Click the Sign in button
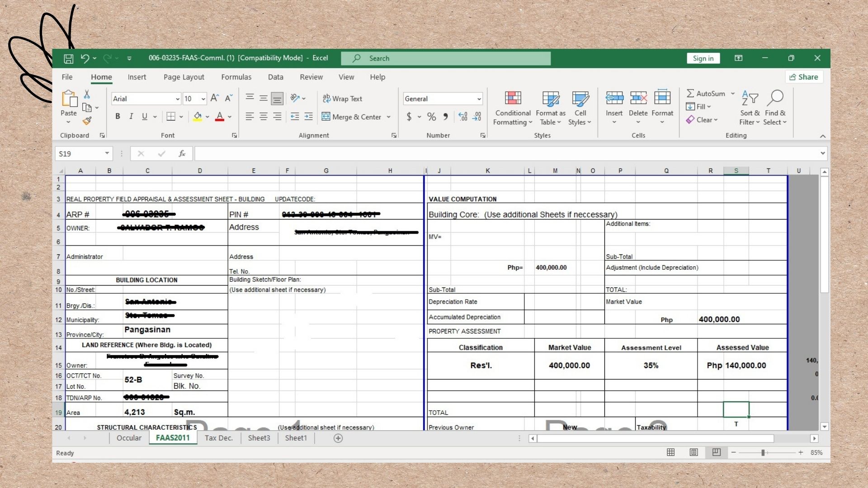This screenshot has height=488, width=868. [x=703, y=58]
